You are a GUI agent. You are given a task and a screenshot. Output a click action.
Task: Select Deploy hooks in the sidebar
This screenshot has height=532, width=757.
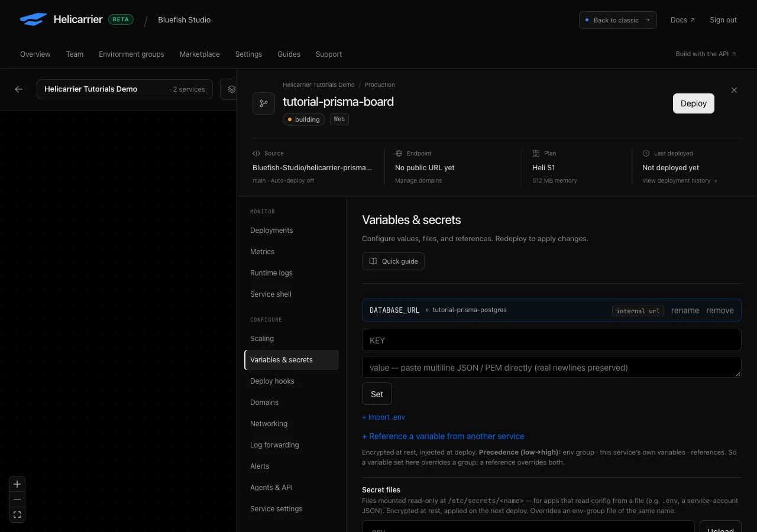pyautogui.click(x=272, y=381)
